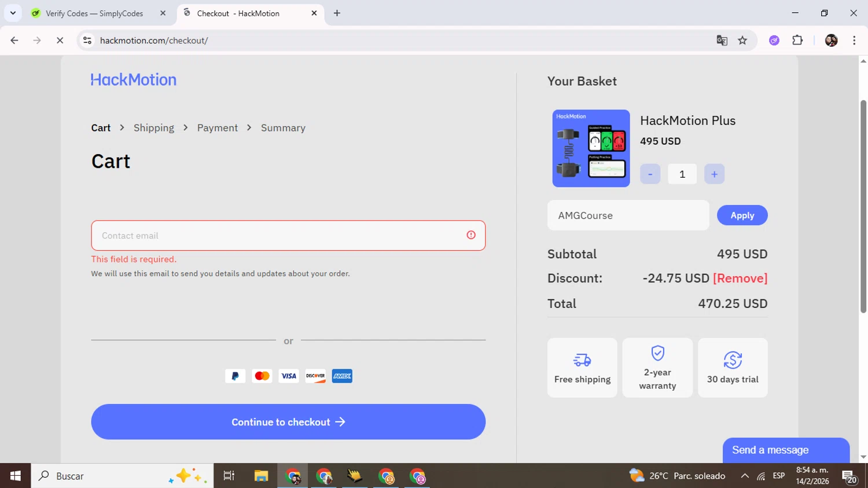Open the notification center icon
This screenshot has width=868, height=488.
tap(849, 476)
